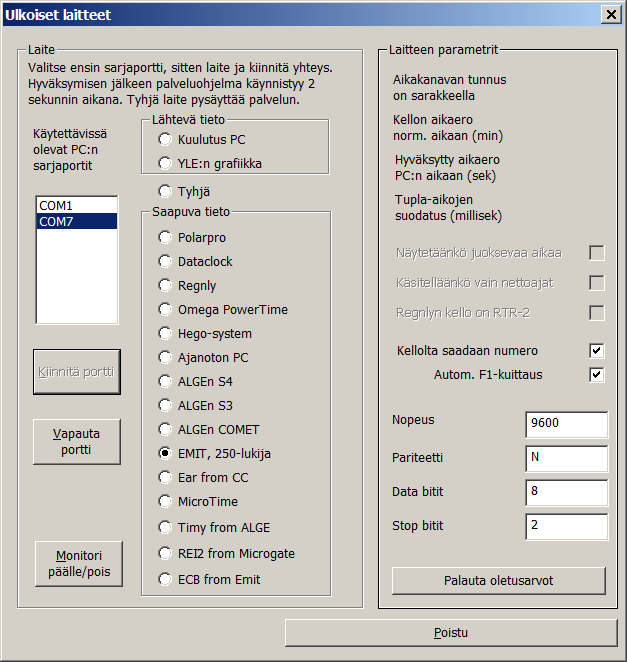
Task: Select ALGEn COMET radio button
Action: coord(165,429)
